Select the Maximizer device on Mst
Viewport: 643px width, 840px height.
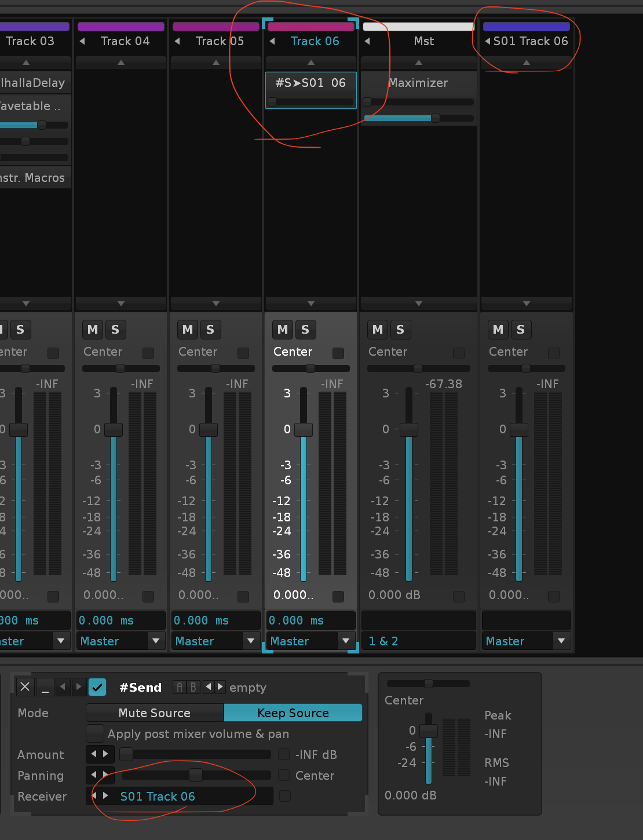(x=418, y=83)
